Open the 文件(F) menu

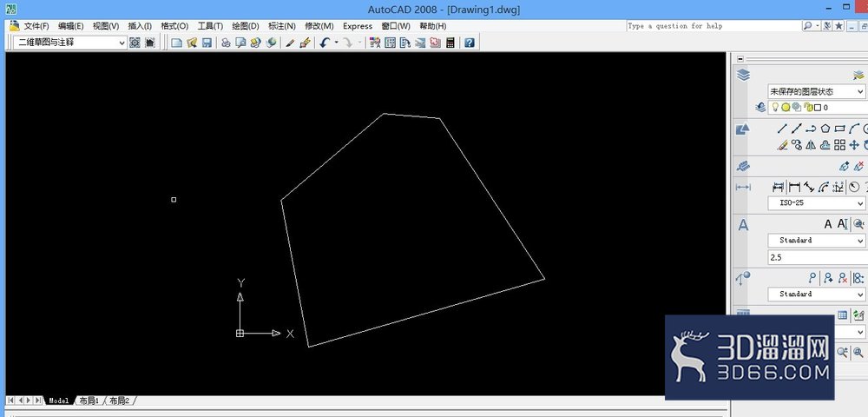pyautogui.click(x=36, y=26)
